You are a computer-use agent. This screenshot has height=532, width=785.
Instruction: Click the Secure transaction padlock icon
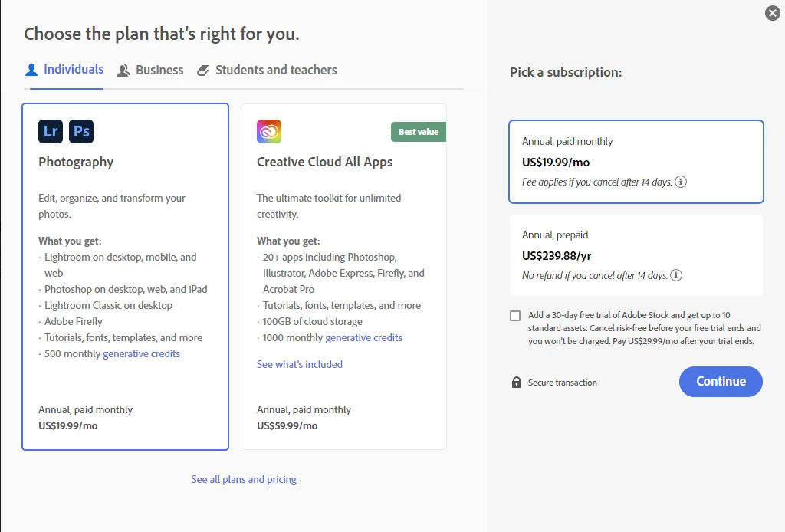click(516, 383)
